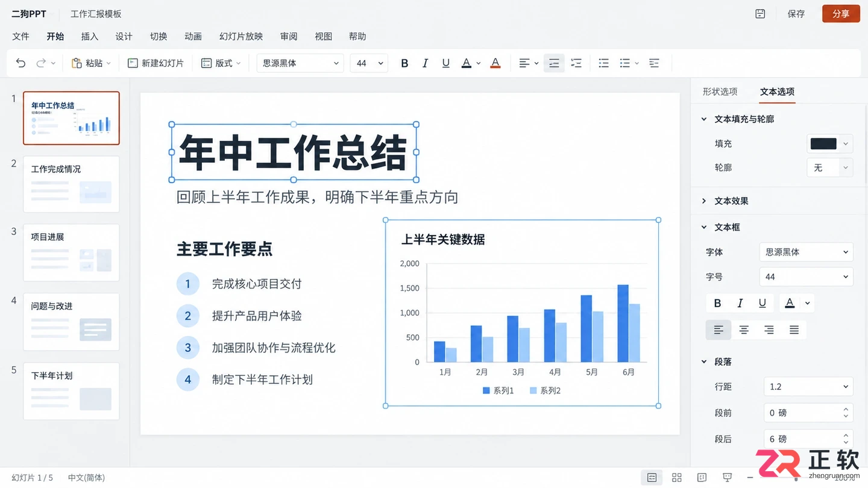Expand the 文本效果 section
This screenshot has width=868, height=488.
point(704,201)
